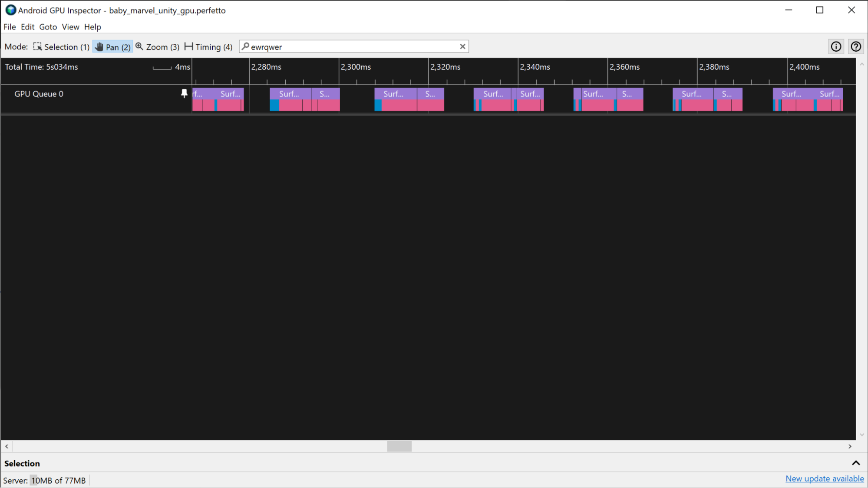This screenshot has width=868, height=488.
Task: Click Goto menu item
Action: [48, 26]
